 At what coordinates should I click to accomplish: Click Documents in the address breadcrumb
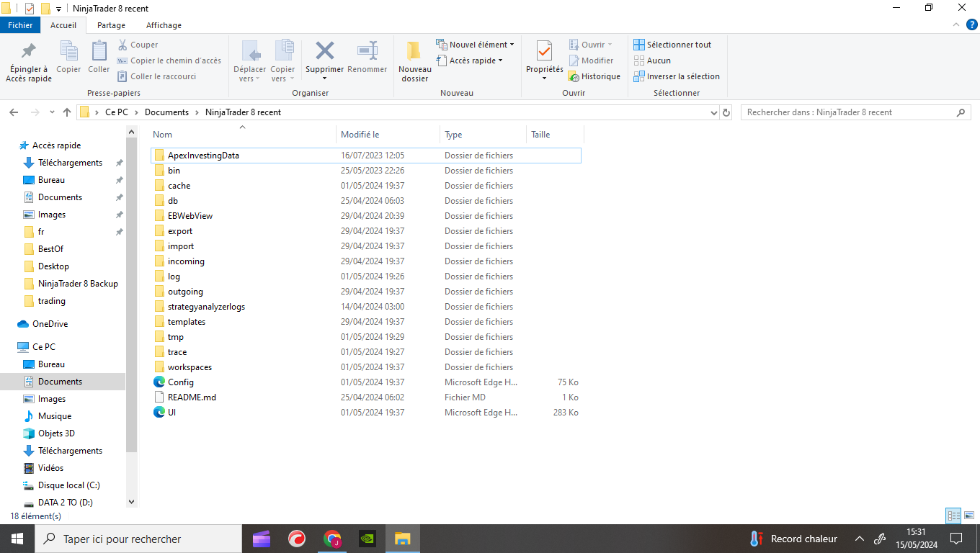[x=166, y=112]
